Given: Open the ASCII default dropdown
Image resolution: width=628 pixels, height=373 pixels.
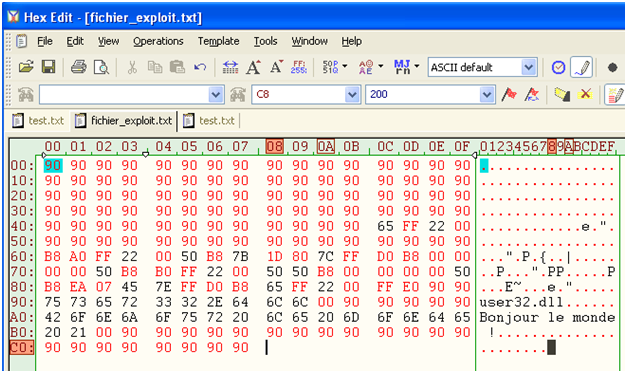Looking at the screenshot, I should (x=529, y=67).
